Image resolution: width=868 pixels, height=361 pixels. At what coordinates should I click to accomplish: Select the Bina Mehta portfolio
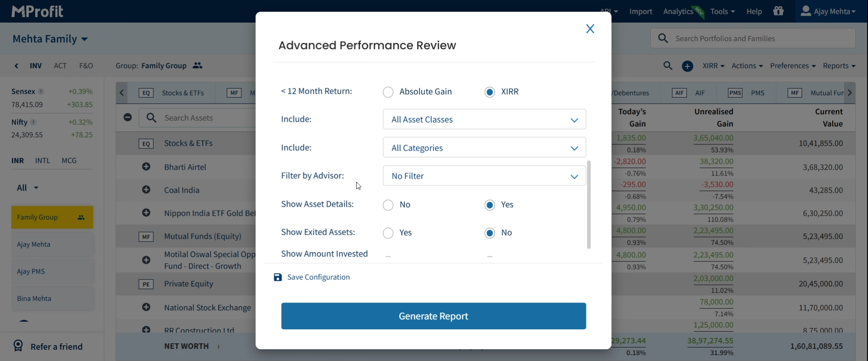tap(52, 299)
